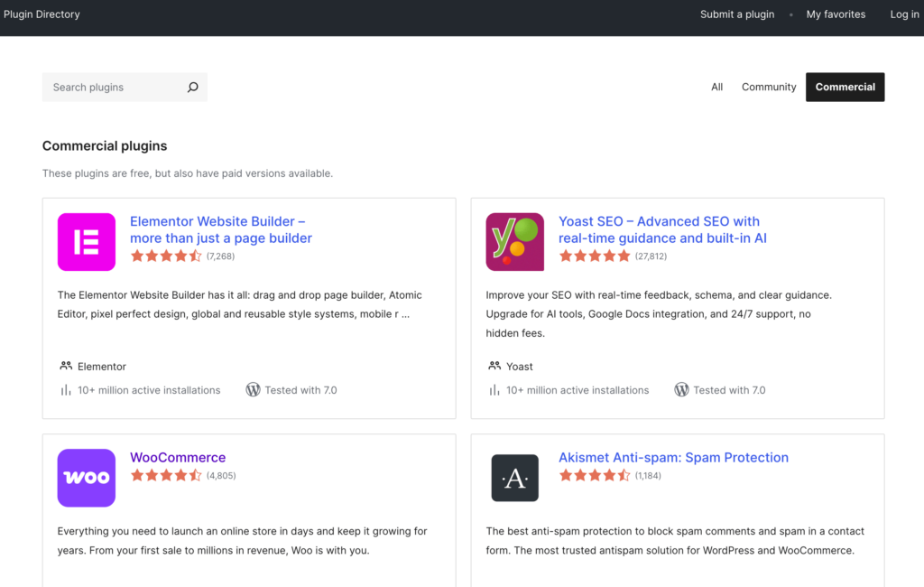Click Tested with 7.0 in Yoast card

[x=729, y=390]
